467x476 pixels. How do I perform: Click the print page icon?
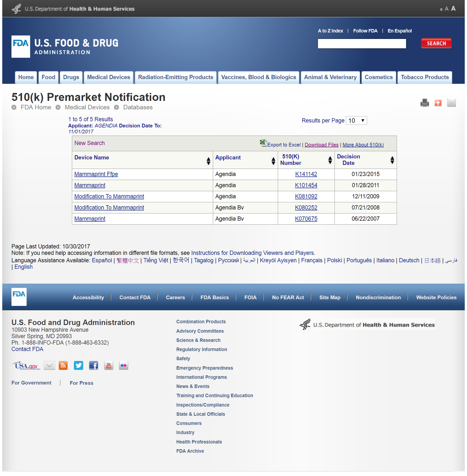pos(425,103)
